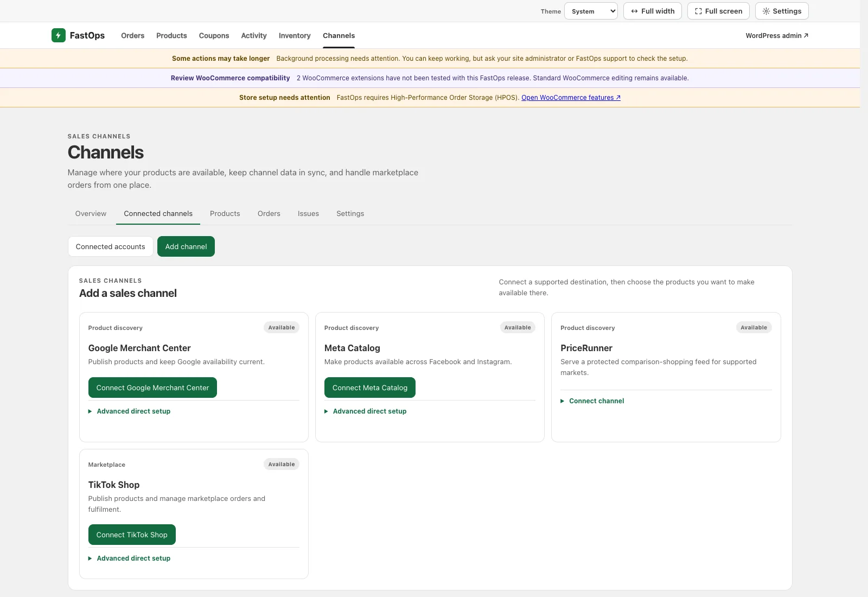Open Products in main navigation
The width and height of the screenshot is (868, 597).
coord(171,36)
